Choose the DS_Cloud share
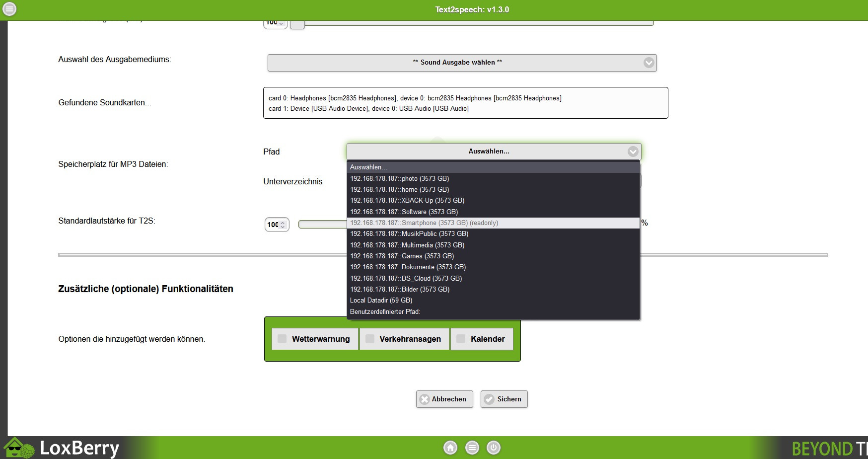 [x=493, y=278]
